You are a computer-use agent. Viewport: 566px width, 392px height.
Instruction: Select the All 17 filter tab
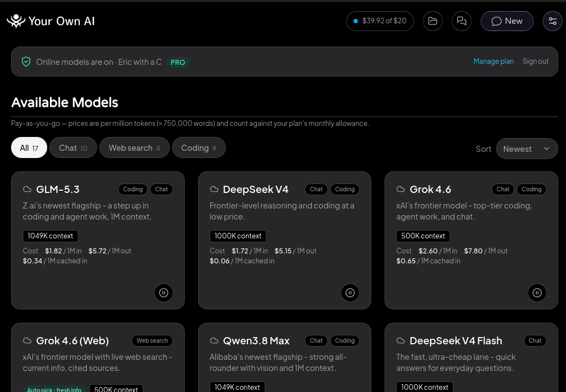(29, 148)
